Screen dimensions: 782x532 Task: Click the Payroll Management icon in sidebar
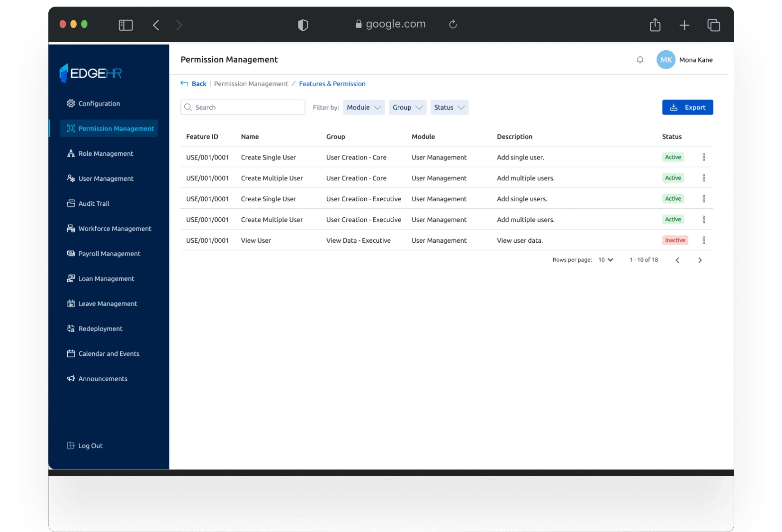71,254
